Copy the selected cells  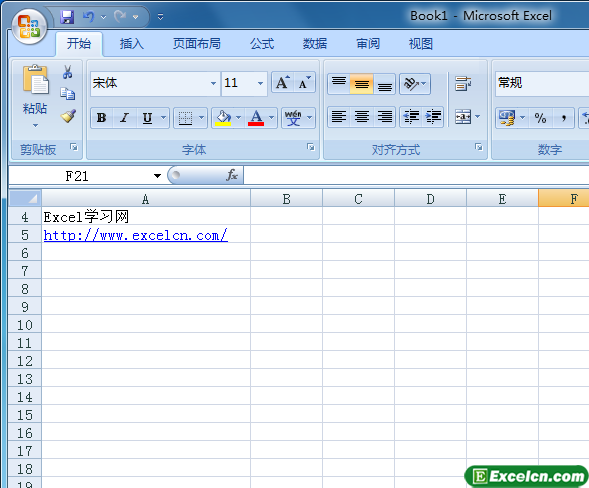click(x=68, y=94)
